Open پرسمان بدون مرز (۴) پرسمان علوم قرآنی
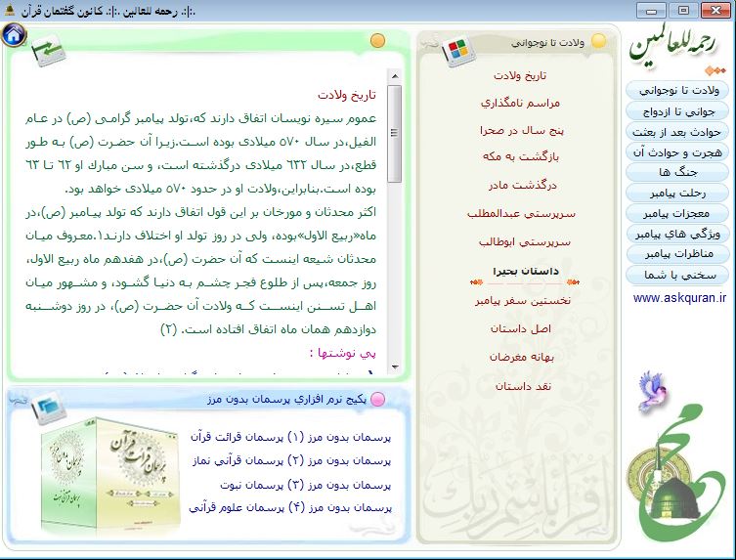Viewport: 736px width, 560px height. tap(290, 508)
